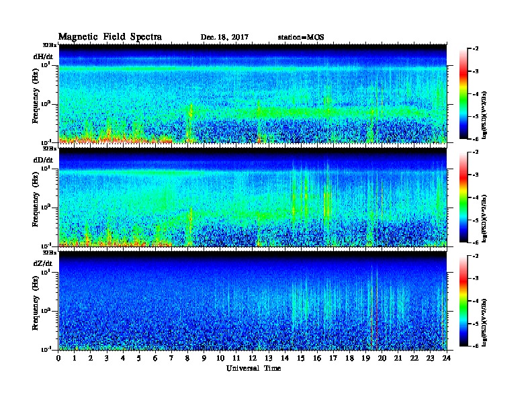The image size is (532, 411).
Task: Click the "32Hz" label atop dH/dt panel
Action: point(50,45)
